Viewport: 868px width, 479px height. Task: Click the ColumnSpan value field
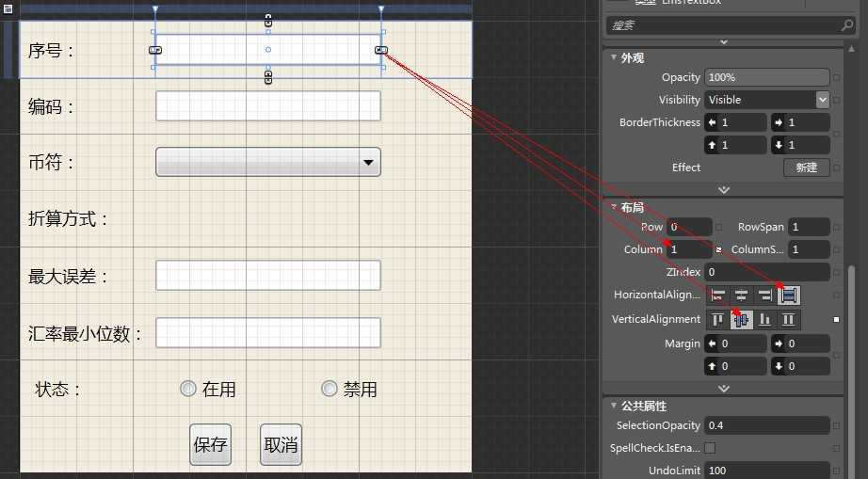[x=810, y=249]
